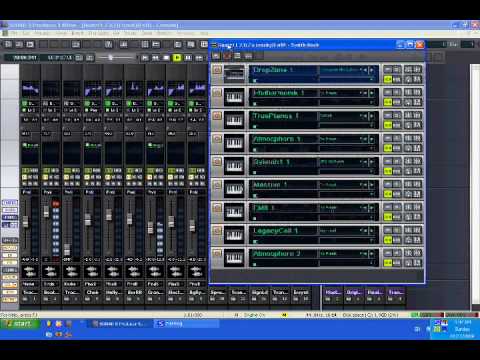The width and height of the screenshot is (480, 360).
Task: Open the File menu in SONAR
Action: [x=14, y=33]
